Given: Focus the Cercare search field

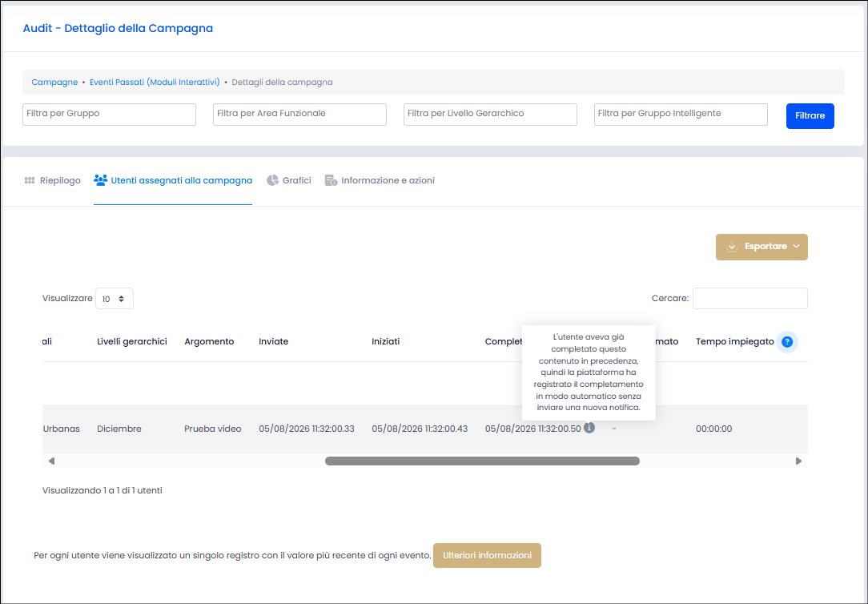Looking at the screenshot, I should pyautogui.click(x=749, y=299).
